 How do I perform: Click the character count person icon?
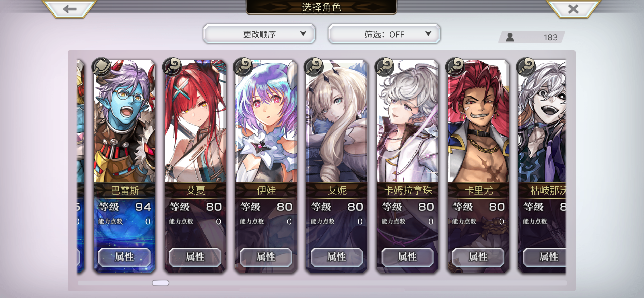point(510,37)
